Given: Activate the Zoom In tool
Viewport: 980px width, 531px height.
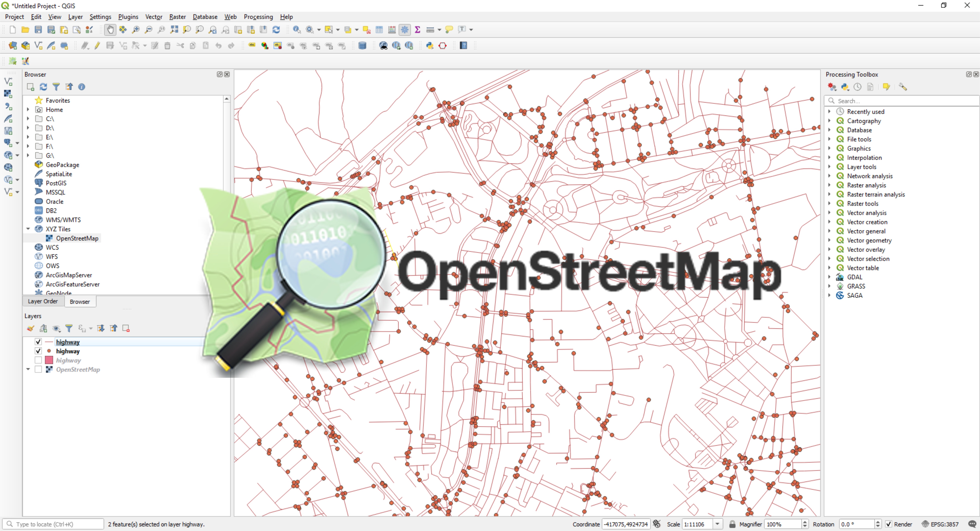Looking at the screenshot, I should (135, 30).
